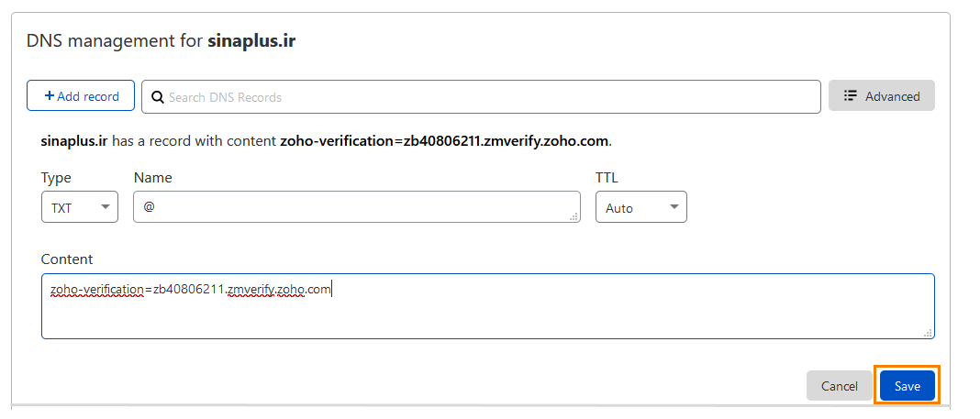This screenshot has height=419, width=980.
Task: Click the bold sinaplus.ir heading domain
Action: [x=251, y=41]
